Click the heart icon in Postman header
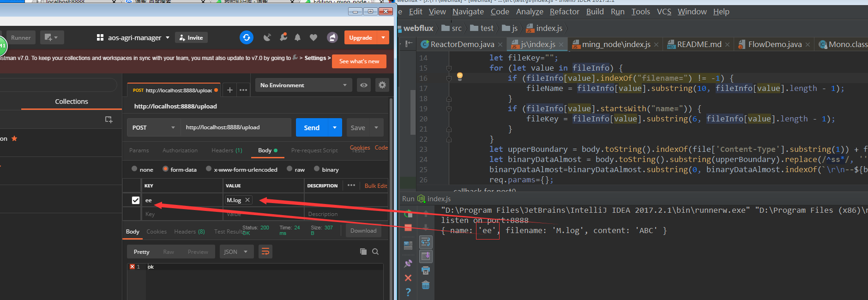Viewport: 868px width, 300px height. point(313,37)
